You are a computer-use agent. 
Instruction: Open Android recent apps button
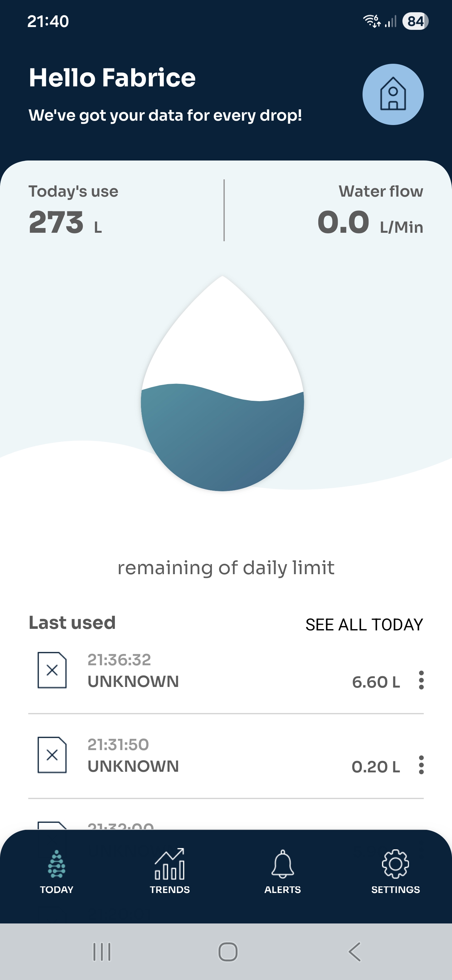click(102, 952)
